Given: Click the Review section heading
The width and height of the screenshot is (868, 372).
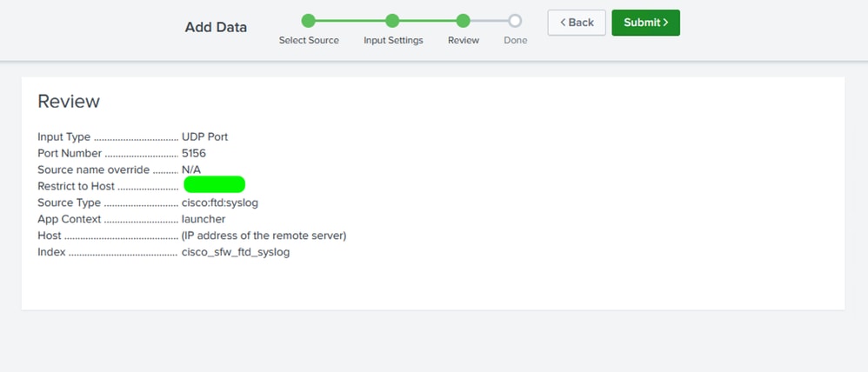Looking at the screenshot, I should point(69,102).
